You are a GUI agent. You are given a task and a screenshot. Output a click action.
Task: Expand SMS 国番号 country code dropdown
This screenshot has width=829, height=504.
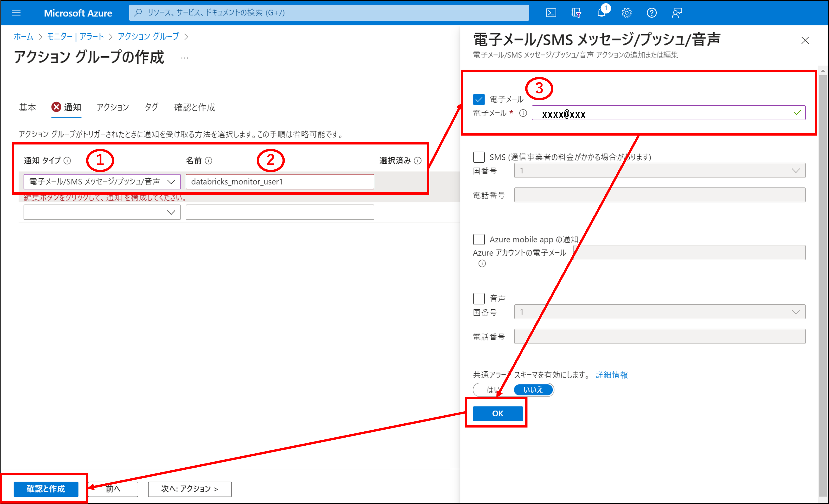[659, 171]
